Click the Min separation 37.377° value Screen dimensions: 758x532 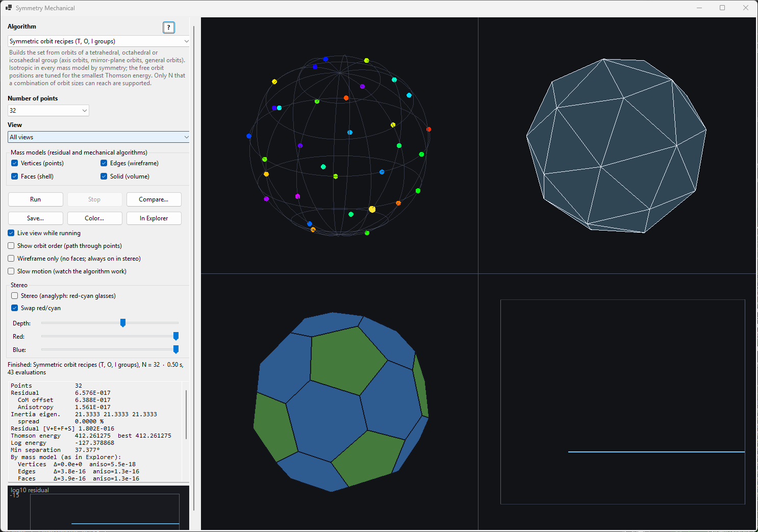87,450
